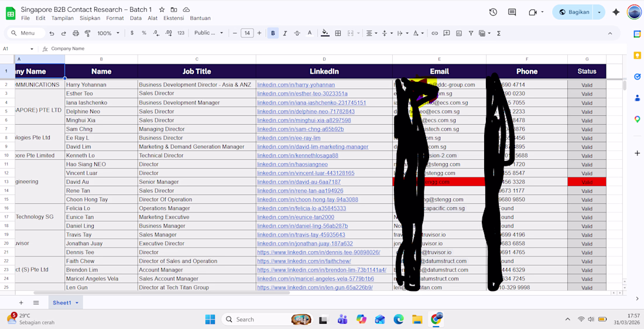
Task: Open text wrapping dropdown
Action: click(x=402, y=33)
